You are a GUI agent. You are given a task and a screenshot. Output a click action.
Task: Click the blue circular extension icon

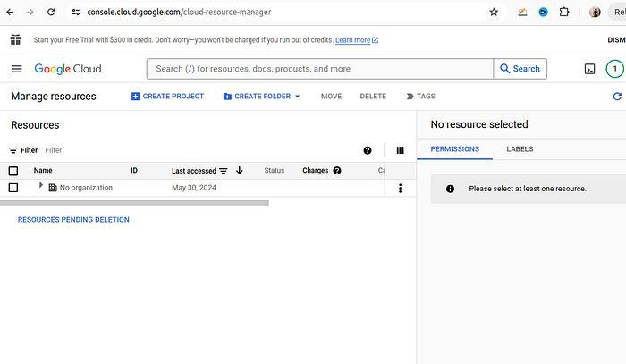(x=543, y=13)
